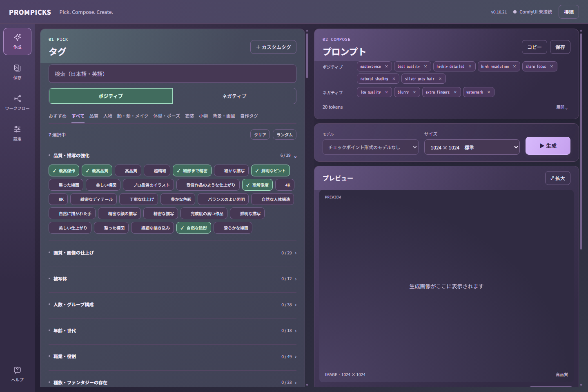Expand the 被写体 section

(172, 279)
